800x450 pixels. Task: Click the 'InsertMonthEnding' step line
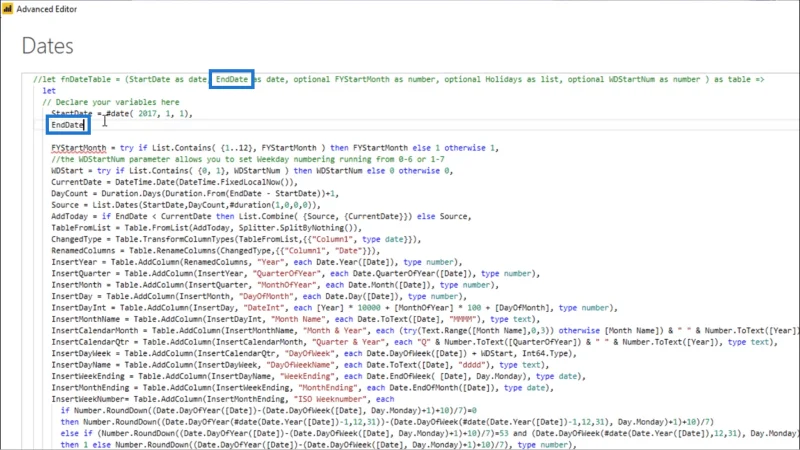(x=302, y=388)
